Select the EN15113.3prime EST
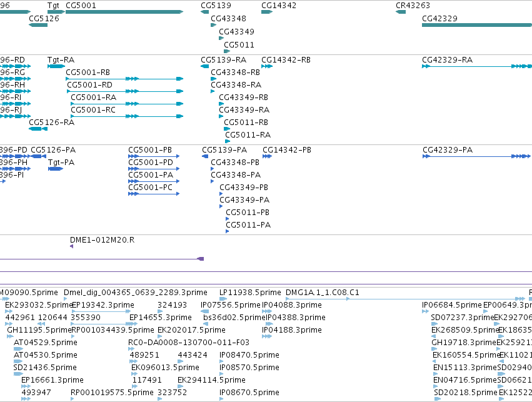Image resolution: width=532 pixels, height=402 pixels. point(465,368)
